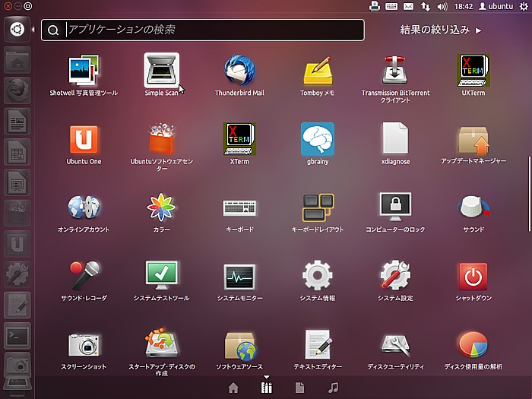Open Home Folder in launcher
This screenshot has height=399, width=532.
point(17,60)
